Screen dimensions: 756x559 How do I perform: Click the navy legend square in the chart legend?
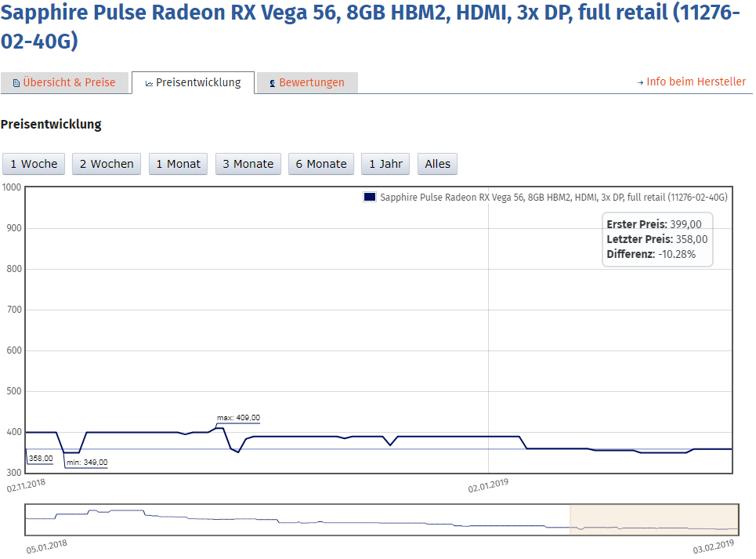368,198
